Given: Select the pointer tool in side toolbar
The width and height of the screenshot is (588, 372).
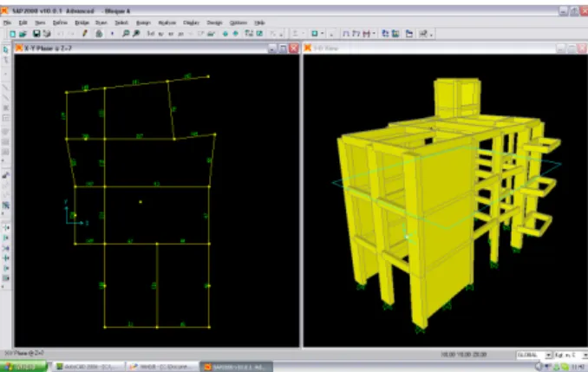Looking at the screenshot, I should point(5,49).
